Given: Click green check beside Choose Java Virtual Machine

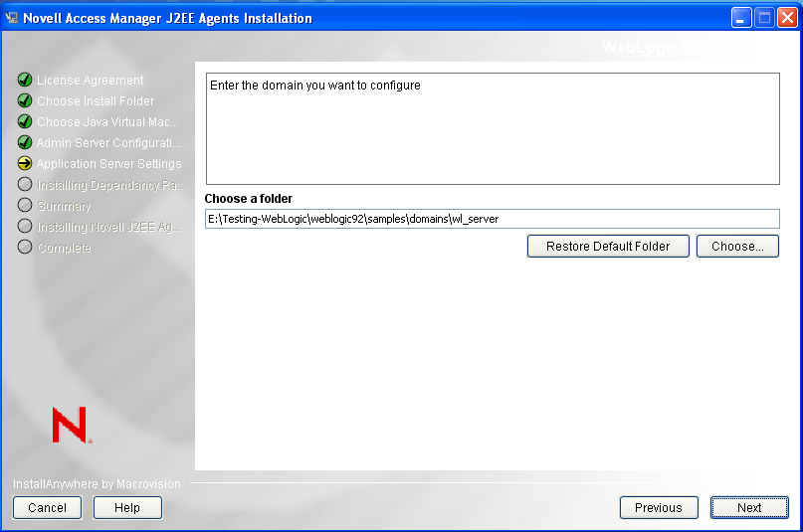Looking at the screenshot, I should click(x=25, y=121).
